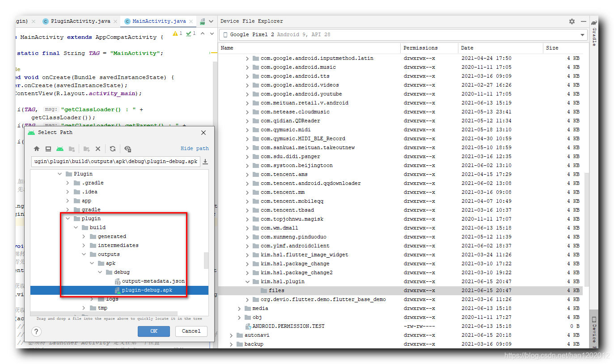The image size is (614, 364).
Task: Collapse the build folder node
Action: (x=76, y=227)
